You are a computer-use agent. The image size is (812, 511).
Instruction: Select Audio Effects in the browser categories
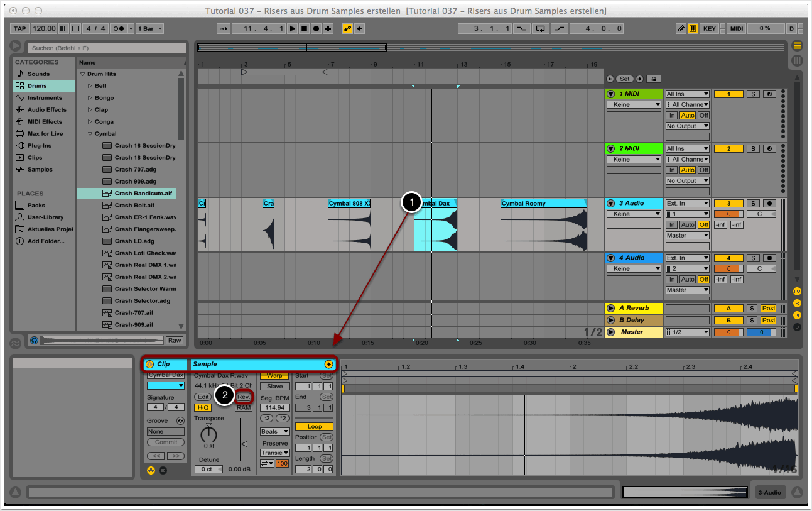(x=46, y=110)
